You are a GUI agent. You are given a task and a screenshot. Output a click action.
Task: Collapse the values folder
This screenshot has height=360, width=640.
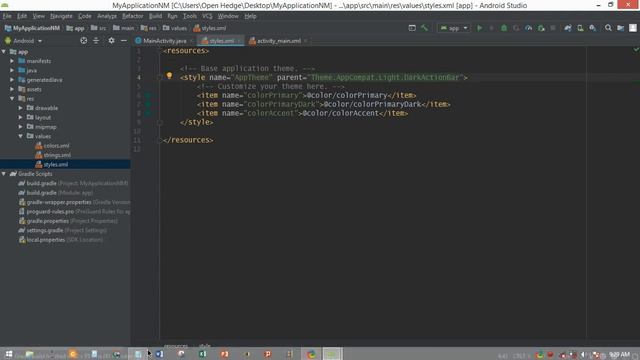pos(20,136)
